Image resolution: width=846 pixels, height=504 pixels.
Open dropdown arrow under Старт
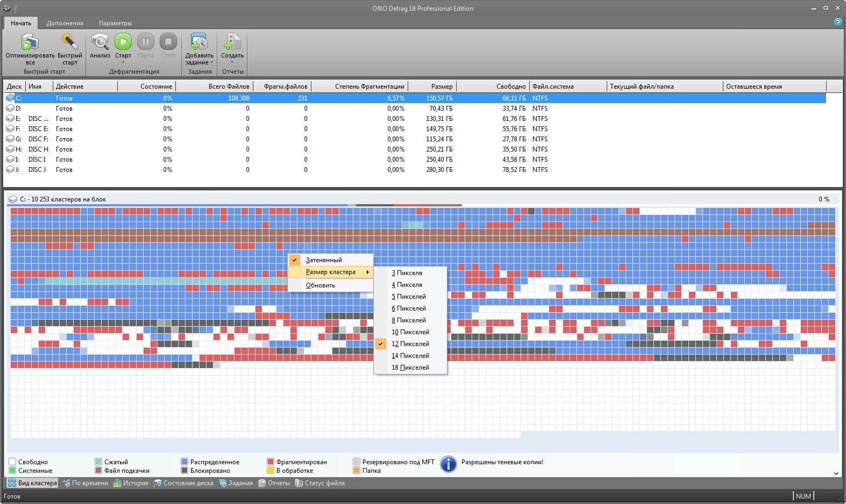(x=123, y=62)
